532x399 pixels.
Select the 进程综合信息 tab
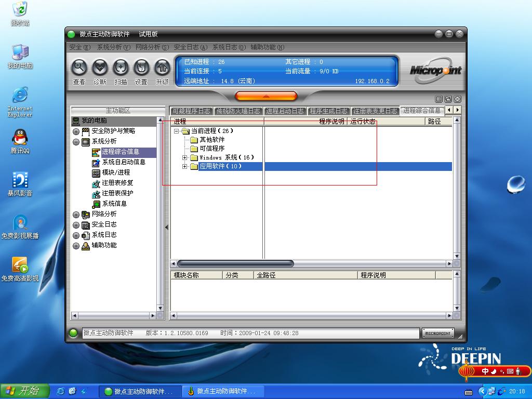[422, 111]
